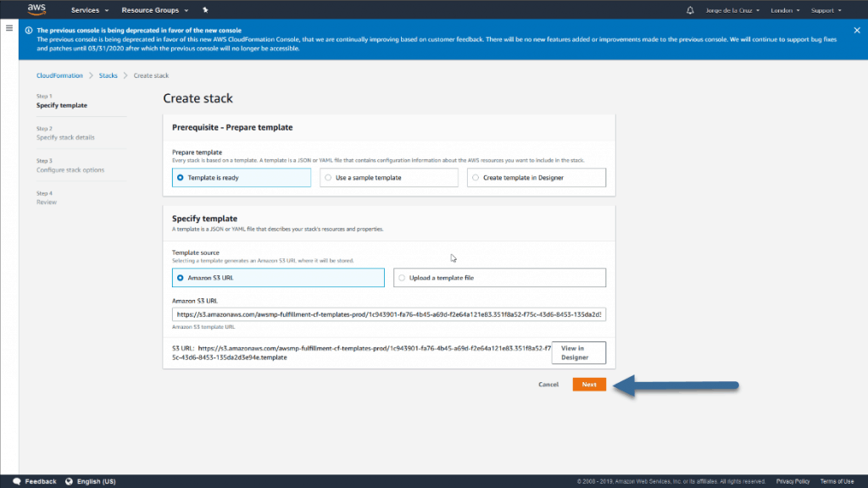Select Step 4 Review
The height and width of the screenshot is (488, 868).
47,198
